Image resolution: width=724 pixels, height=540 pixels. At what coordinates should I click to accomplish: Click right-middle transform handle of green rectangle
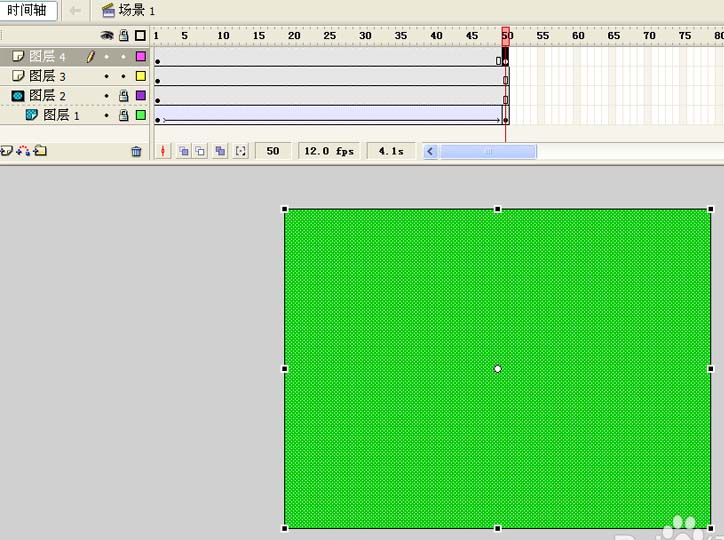(711, 369)
